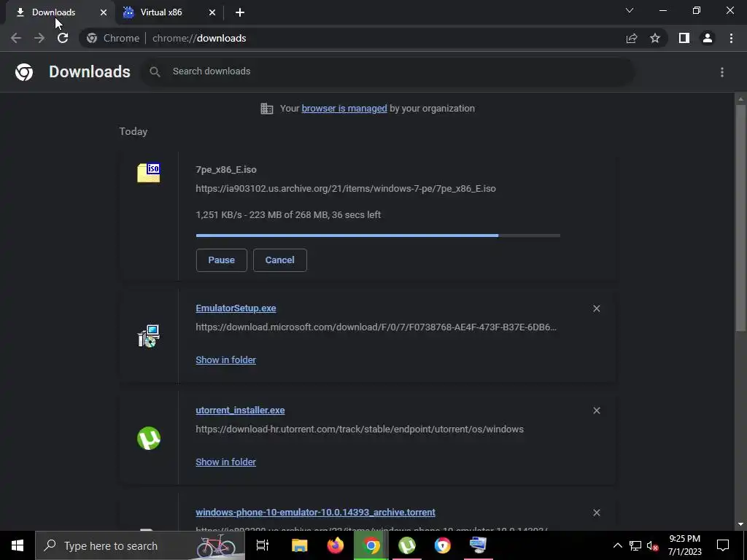This screenshot has height=560, width=747.
Task: Focus the Search downloads field
Action: [388, 71]
